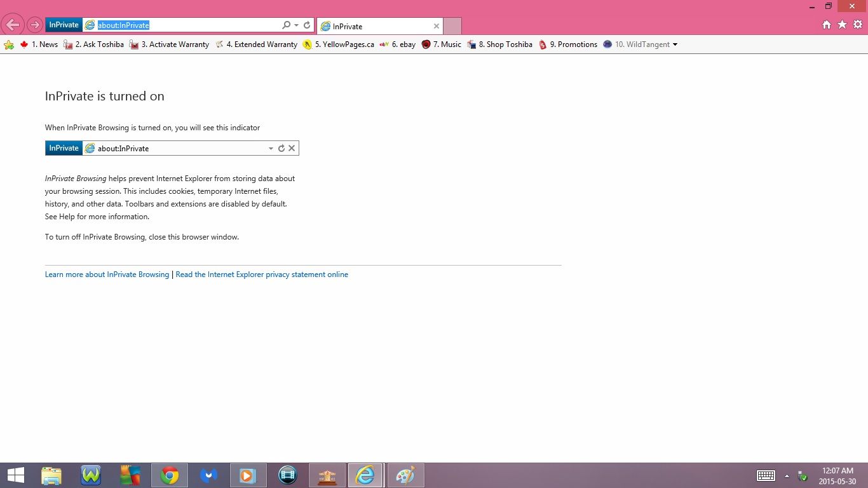Click the blue InPrivate indicator badge

pyautogui.click(x=64, y=24)
